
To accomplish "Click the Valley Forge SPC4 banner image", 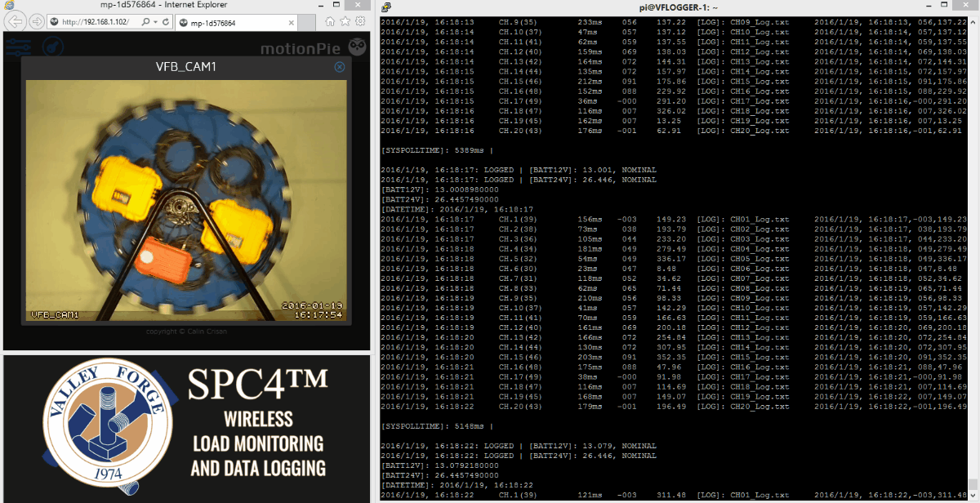I will click(186, 428).
